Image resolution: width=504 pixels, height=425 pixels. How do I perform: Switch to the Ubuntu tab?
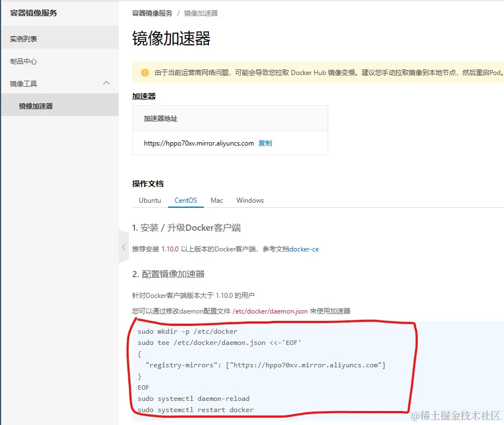point(150,200)
